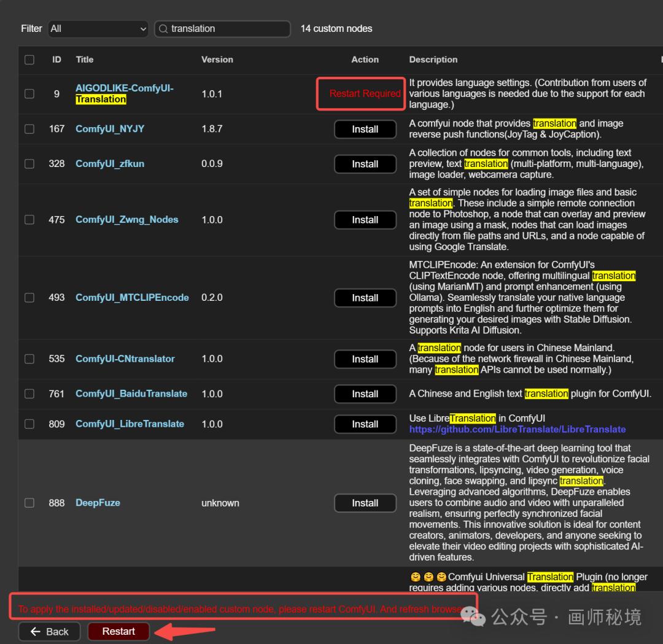Click the search field containing 'translation'
Screen dimensions: 663x644
pos(222,29)
